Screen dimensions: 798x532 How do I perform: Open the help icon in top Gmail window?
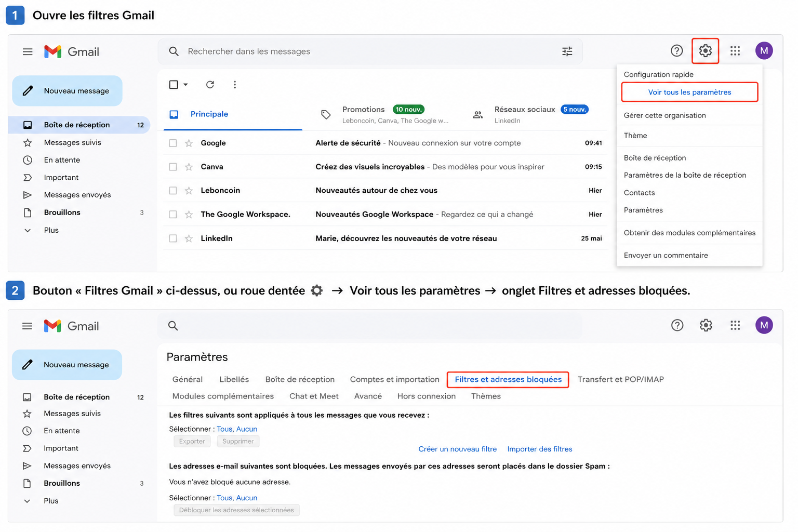[676, 51]
